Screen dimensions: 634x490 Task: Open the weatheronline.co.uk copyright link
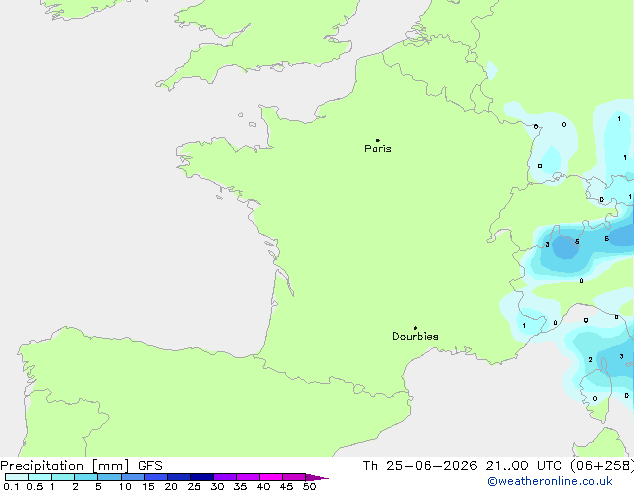(x=550, y=481)
